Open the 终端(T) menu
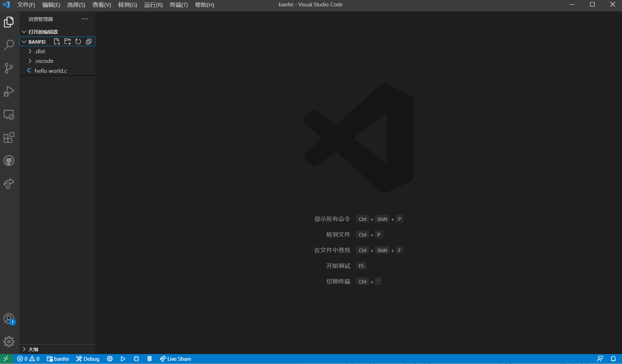The width and height of the screenshot is (622, 364). [179, 5]
